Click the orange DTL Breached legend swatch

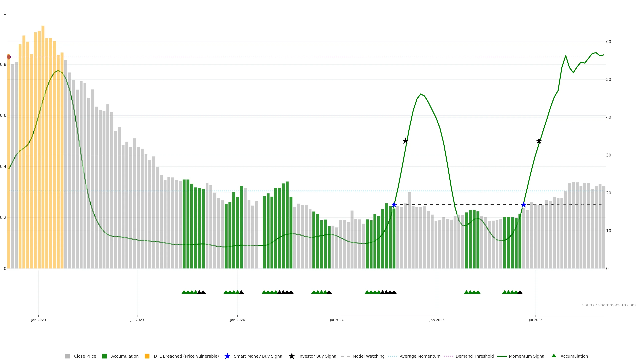coord(147,356)
